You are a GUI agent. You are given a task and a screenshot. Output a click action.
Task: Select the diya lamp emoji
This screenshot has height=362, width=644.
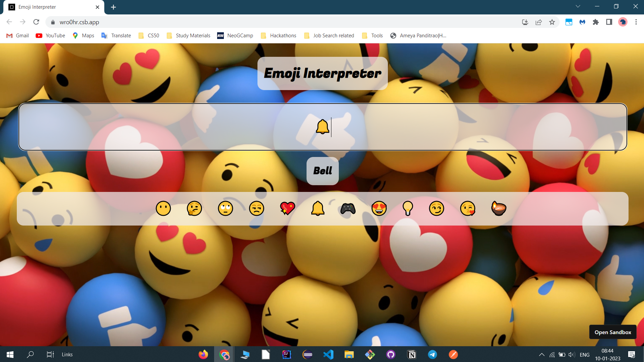[x=499, y=208]
